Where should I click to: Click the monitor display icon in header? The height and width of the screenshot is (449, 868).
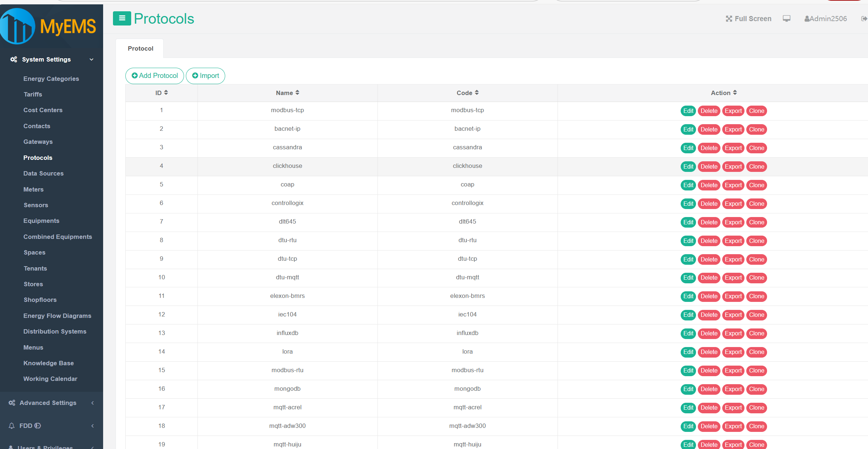click(x=786, y=19)
